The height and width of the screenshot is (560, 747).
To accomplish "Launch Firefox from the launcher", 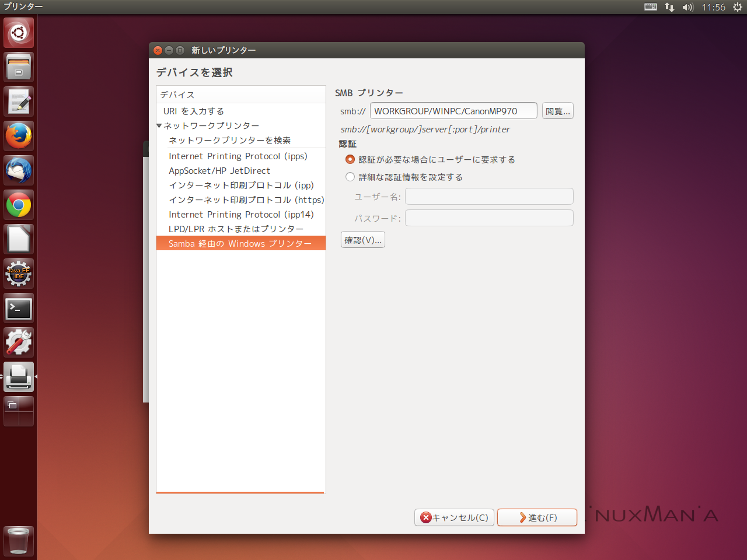I will (x=19, y=136).
